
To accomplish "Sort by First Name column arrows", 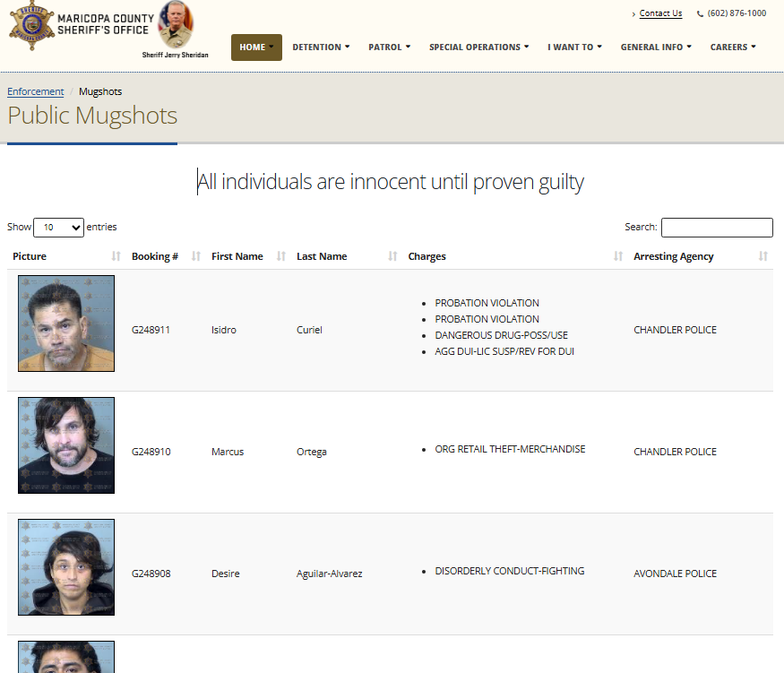I will pos(281,256).
